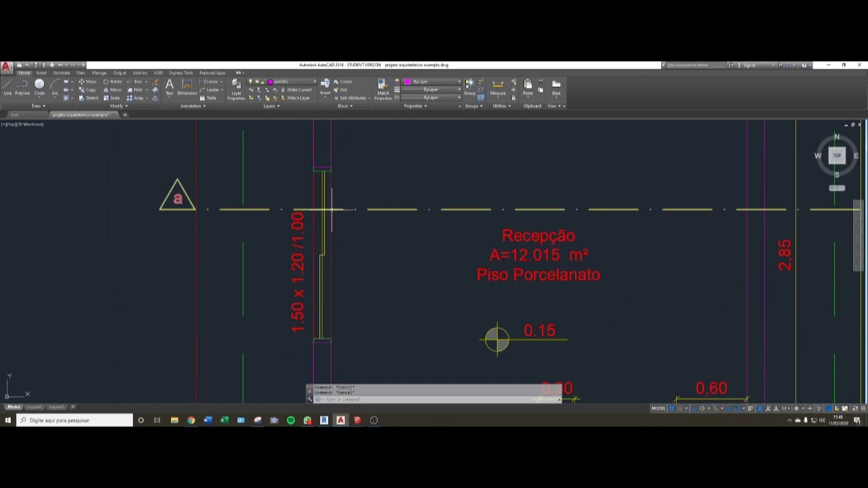Screen dimensions: 868x488
Task: Click Windows taskbar search box
Action: (75, 420)
